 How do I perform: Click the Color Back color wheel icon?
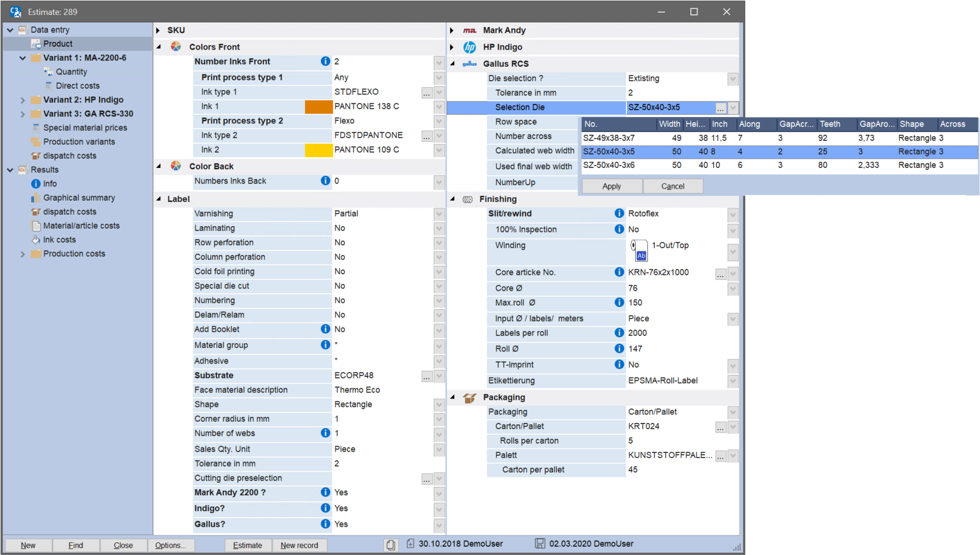point(176,166)
